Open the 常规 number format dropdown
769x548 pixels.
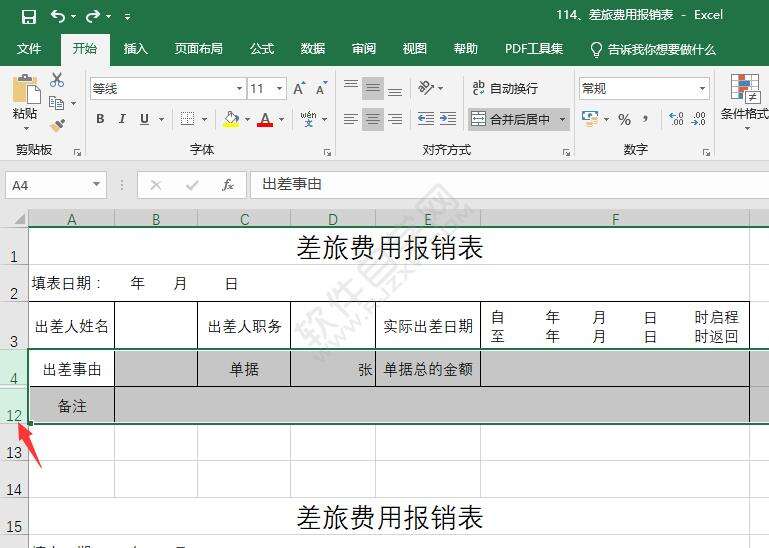pyautogui.click(x=702, y=89)
